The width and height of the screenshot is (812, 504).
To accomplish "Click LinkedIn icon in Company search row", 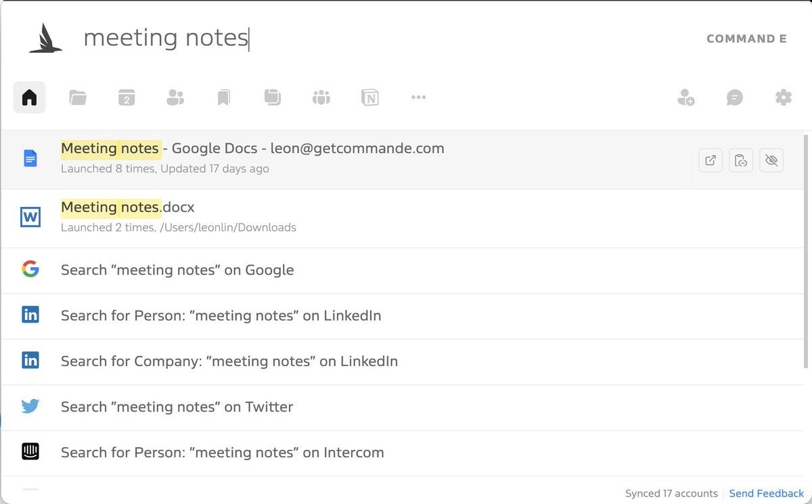I will [30, 361].
